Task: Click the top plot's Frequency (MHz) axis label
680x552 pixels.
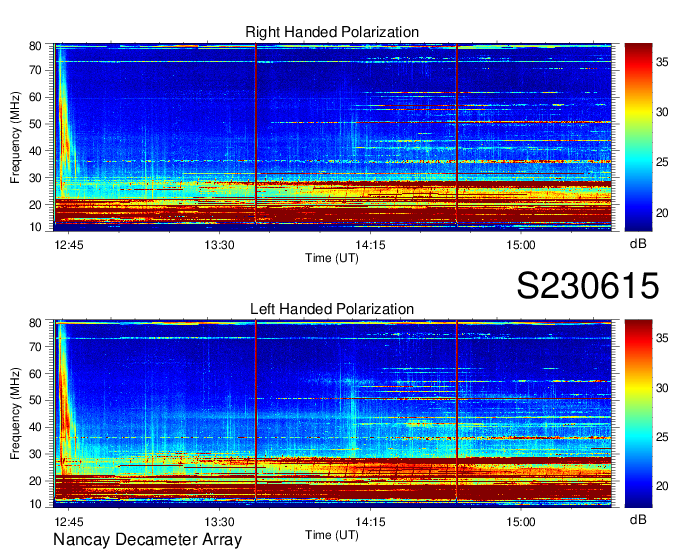Action: tap(15, 137)
